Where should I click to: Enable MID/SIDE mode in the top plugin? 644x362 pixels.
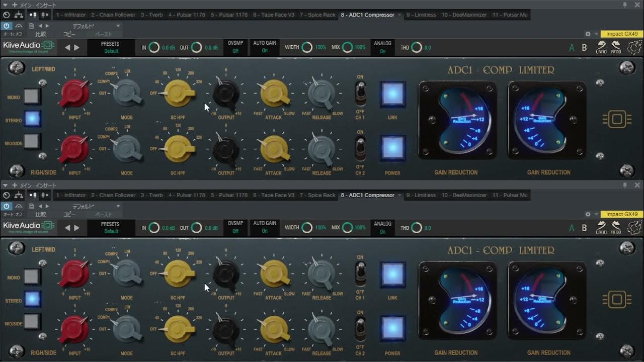pyautogui.click(x=32, y=141)
